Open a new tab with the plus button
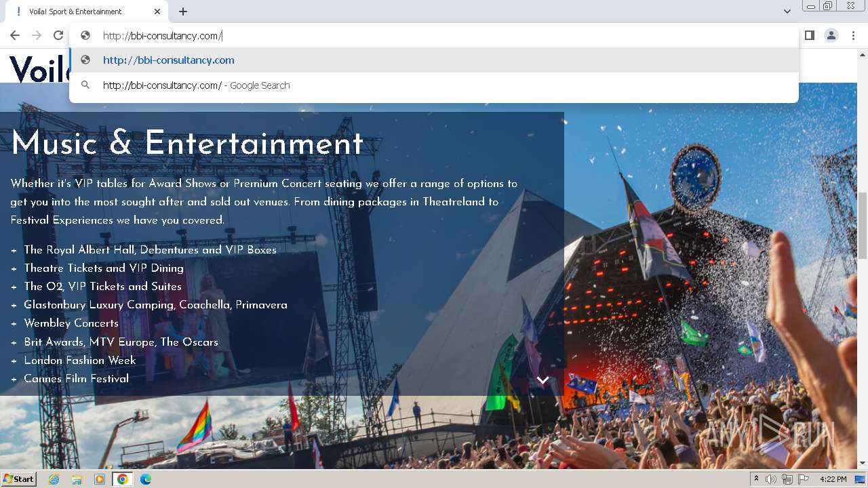868x488 pixels. pos(183,12)
